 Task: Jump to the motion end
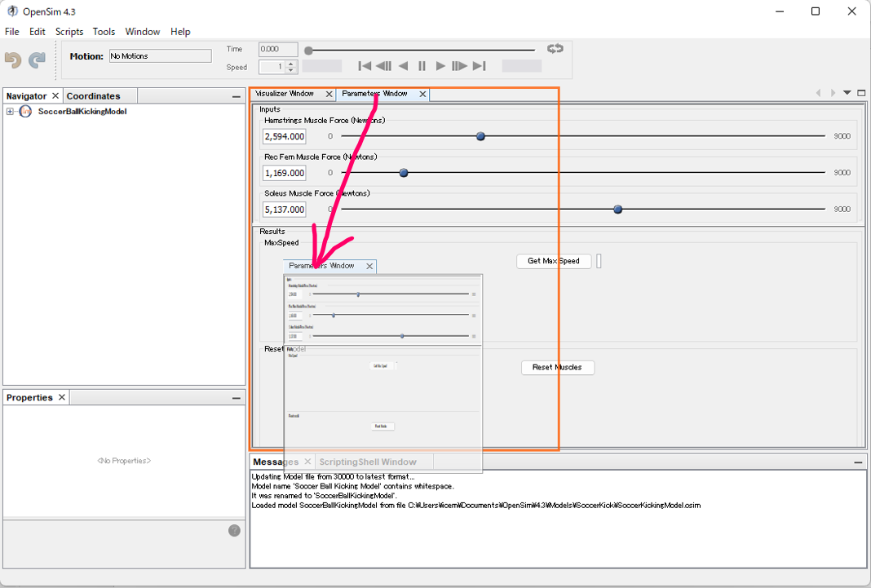pyautogui.click(x=480, y=66)
